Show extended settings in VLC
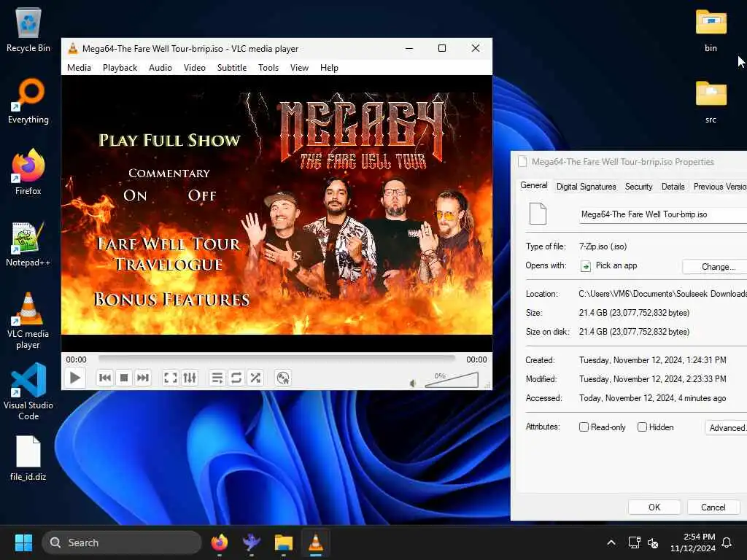Image resolution: width=747 pixels, height=560 pixels. (x=190, y=378)
